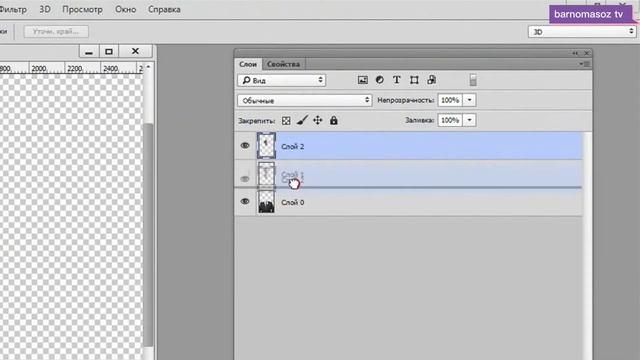Open the Просмотр menu
This screenshot has height=360, width=640.
click(x=82, y=9)
